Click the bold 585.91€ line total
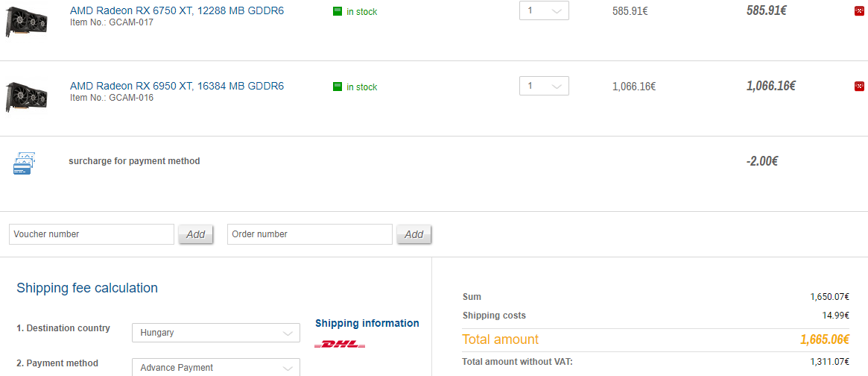 [x=766, y=10]
